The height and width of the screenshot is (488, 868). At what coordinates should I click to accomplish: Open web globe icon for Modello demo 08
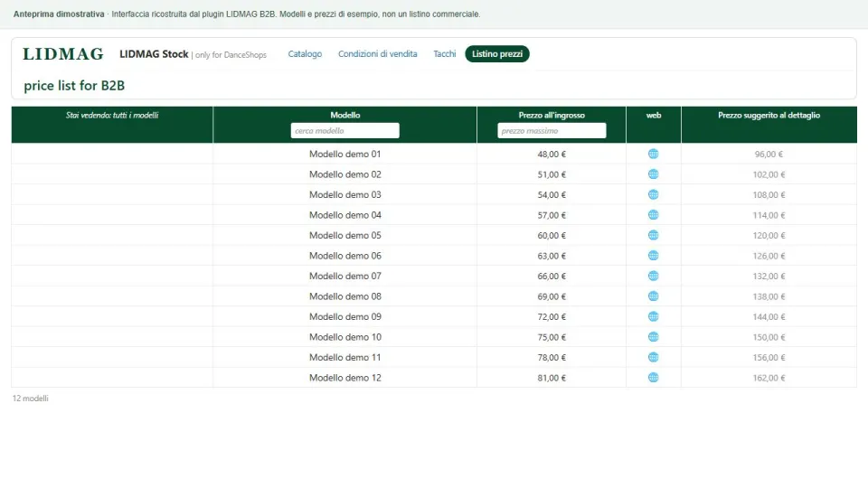[653, 296]
